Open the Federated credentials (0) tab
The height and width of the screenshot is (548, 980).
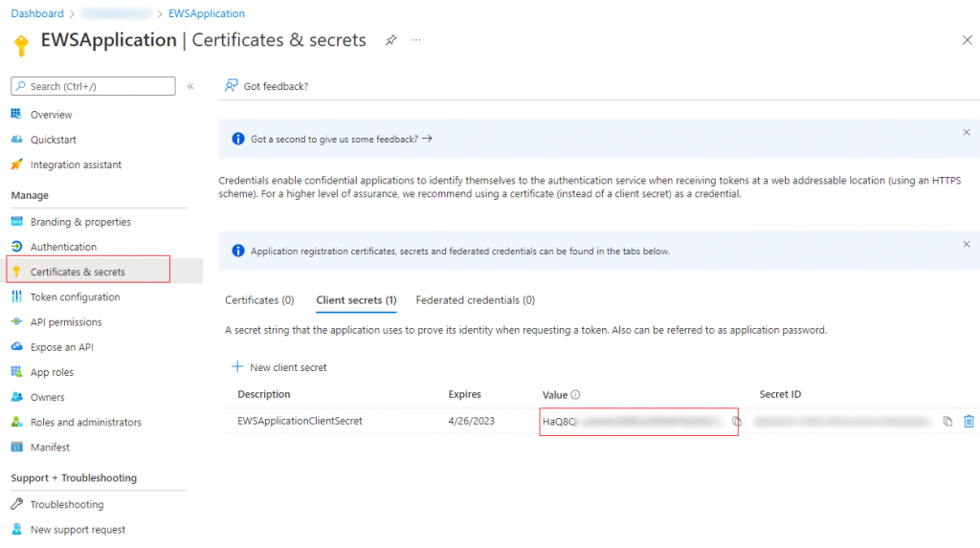point(475,300)
